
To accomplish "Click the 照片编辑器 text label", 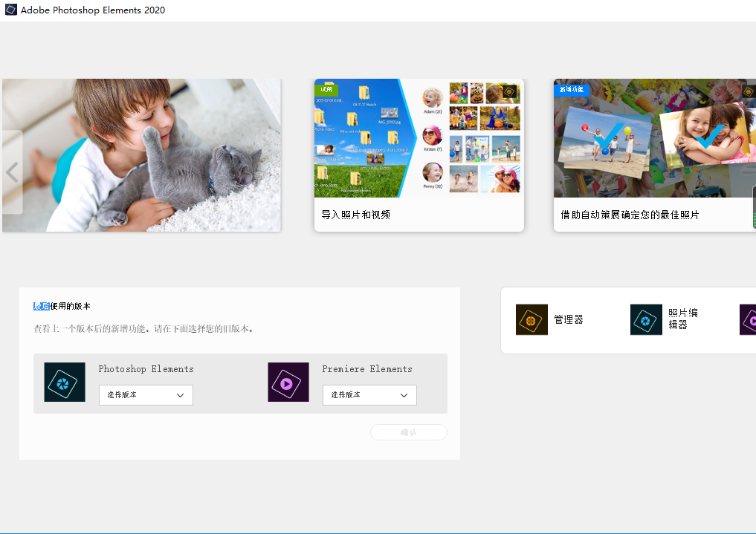I will pos(682,319).
